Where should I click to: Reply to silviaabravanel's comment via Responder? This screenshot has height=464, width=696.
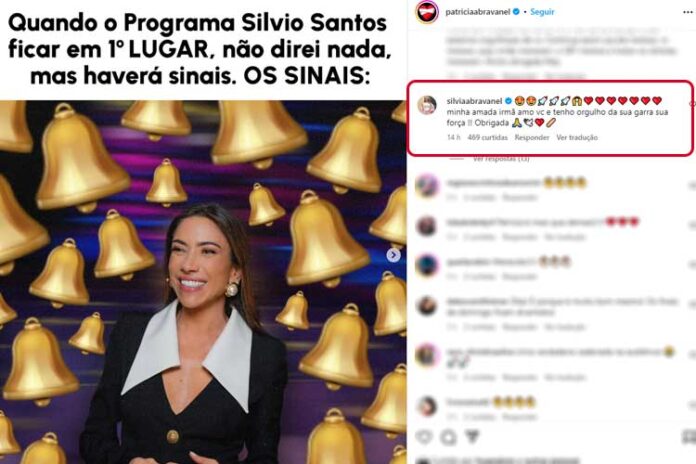(x=532, y=138)
